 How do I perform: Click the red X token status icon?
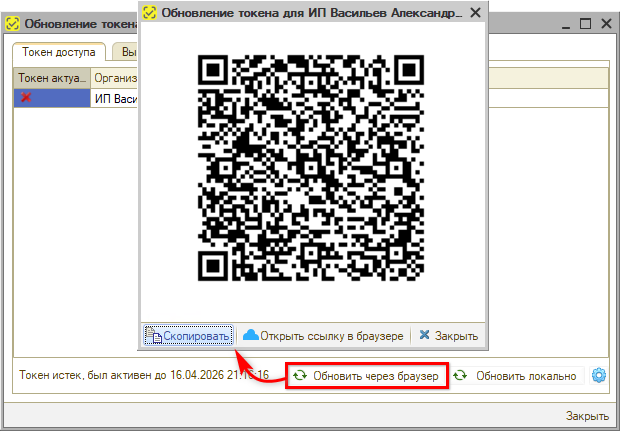[x=26, y=98]
